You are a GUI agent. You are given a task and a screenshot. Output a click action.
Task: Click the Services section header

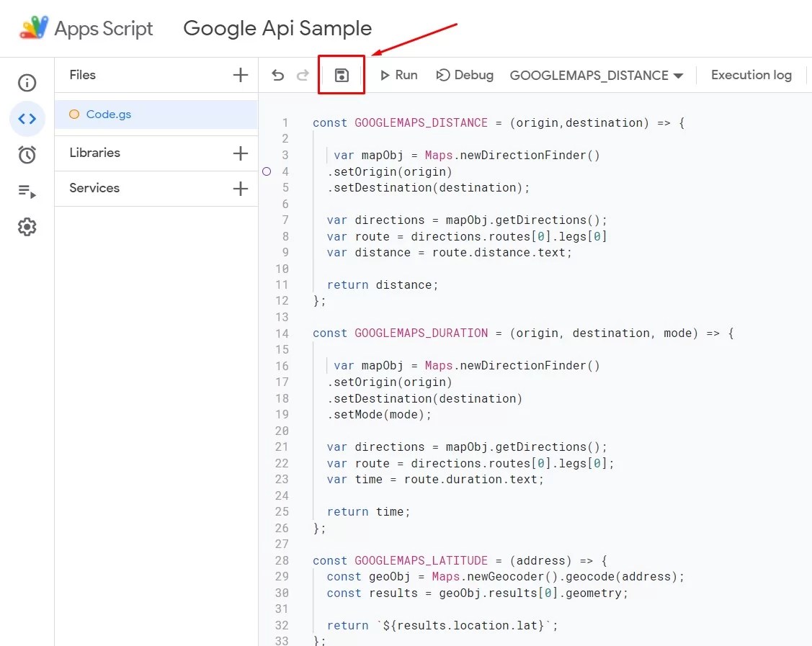(x=94, y=188)
